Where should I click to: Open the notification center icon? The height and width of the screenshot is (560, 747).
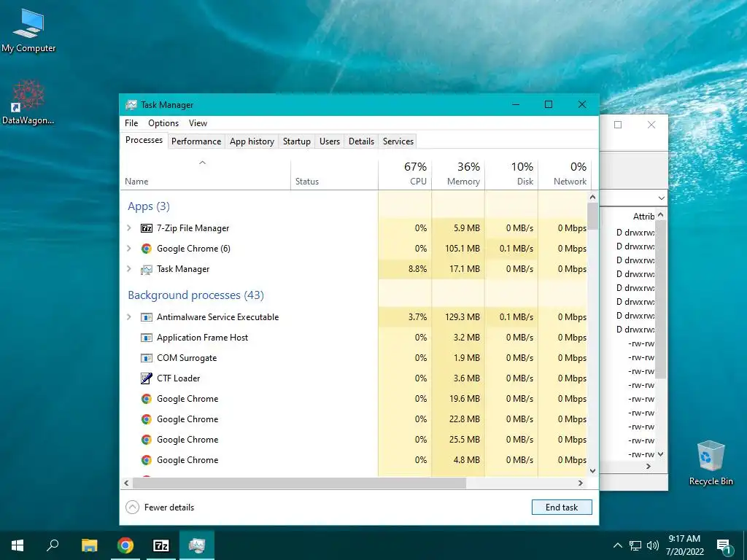click(x=724, y=545)
